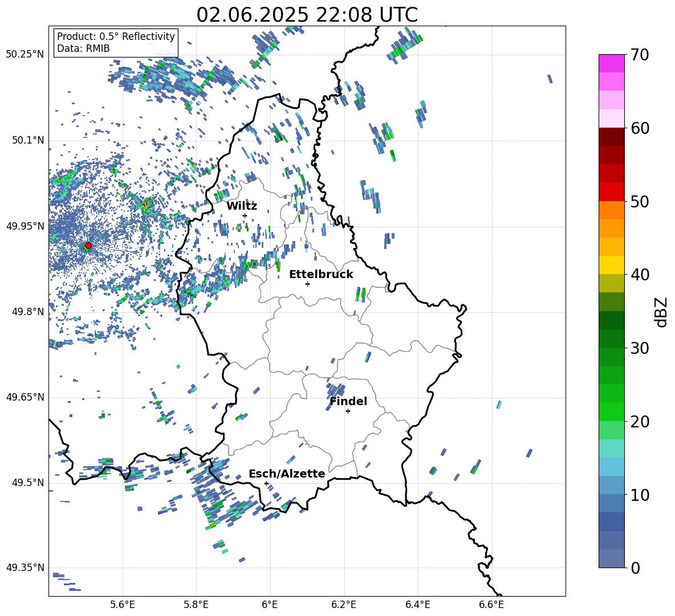Click the colorbar value 70
675x616 pixels.
(640, 55)
